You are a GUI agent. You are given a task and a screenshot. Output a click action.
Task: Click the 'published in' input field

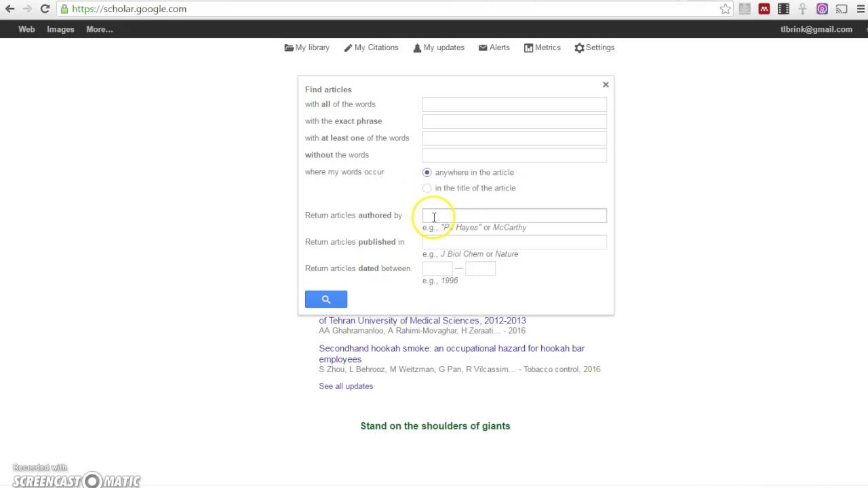[515, 242]
